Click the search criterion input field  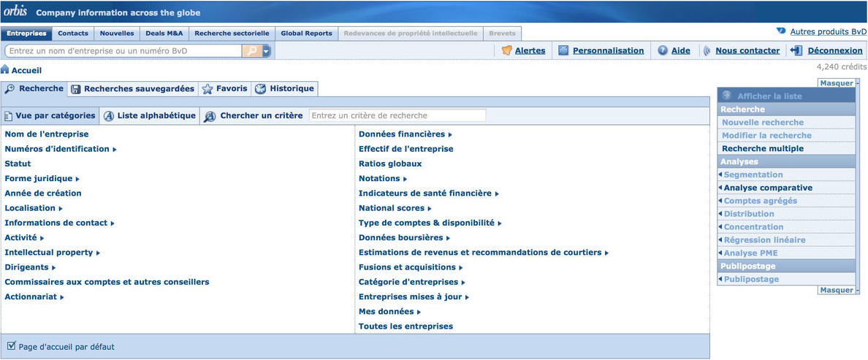[397, 115]
